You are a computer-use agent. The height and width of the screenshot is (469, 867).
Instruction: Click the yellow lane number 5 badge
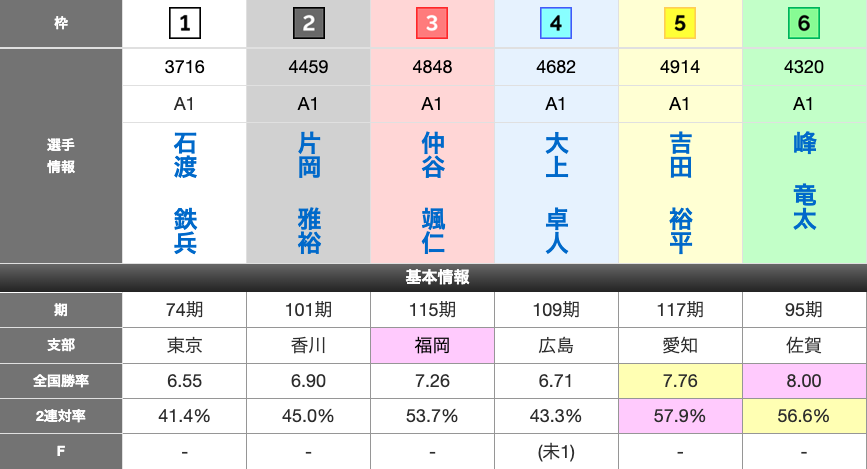(x=680, y=23)
